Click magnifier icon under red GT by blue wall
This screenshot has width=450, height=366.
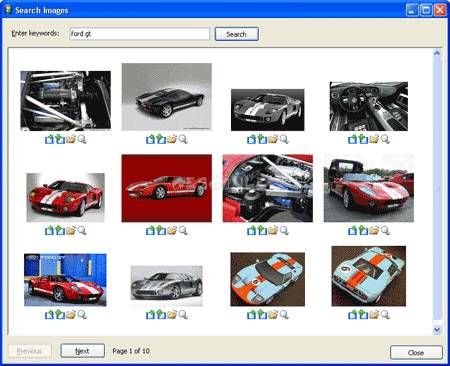(x=82, y=315)
